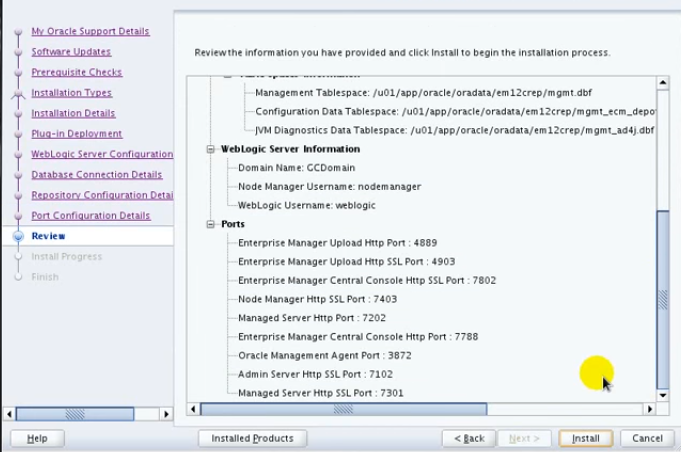Click the Database Connection Details step bullet
This screenshot has width=681, height=452.
coord(18,175)
